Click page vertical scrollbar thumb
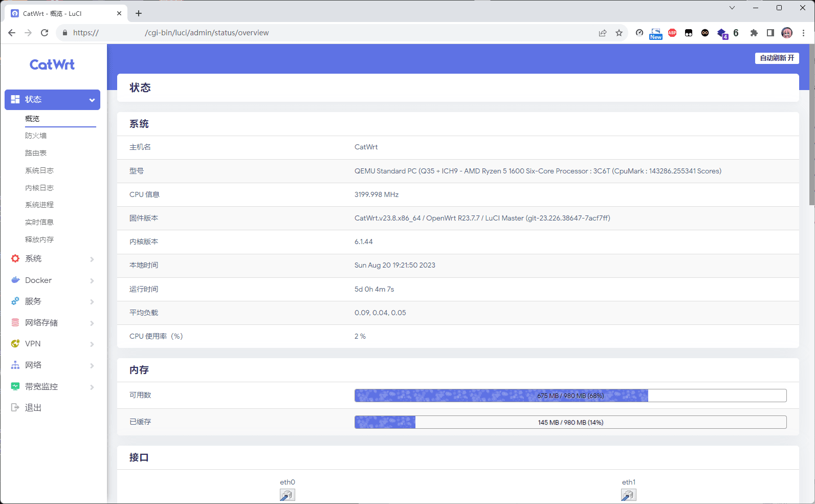 pyautogui.click(x=812, y=125)
